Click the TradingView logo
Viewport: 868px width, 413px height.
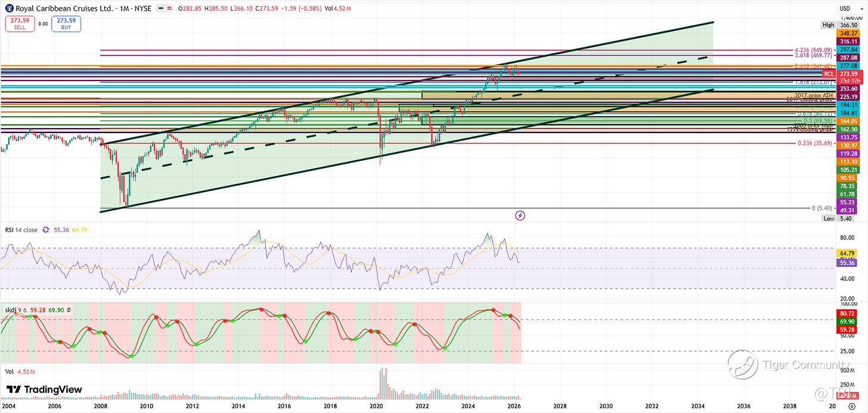(45, 389)
